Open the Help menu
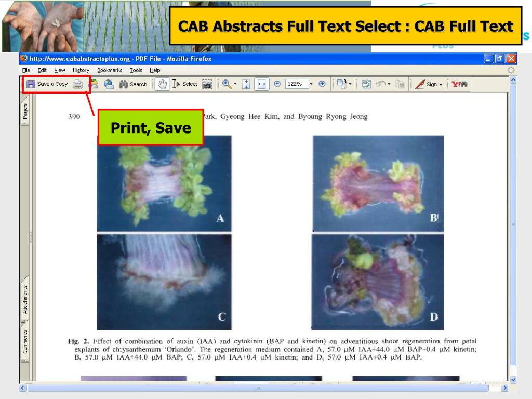This screenshot has height=399, width=532. click(155, 70)
